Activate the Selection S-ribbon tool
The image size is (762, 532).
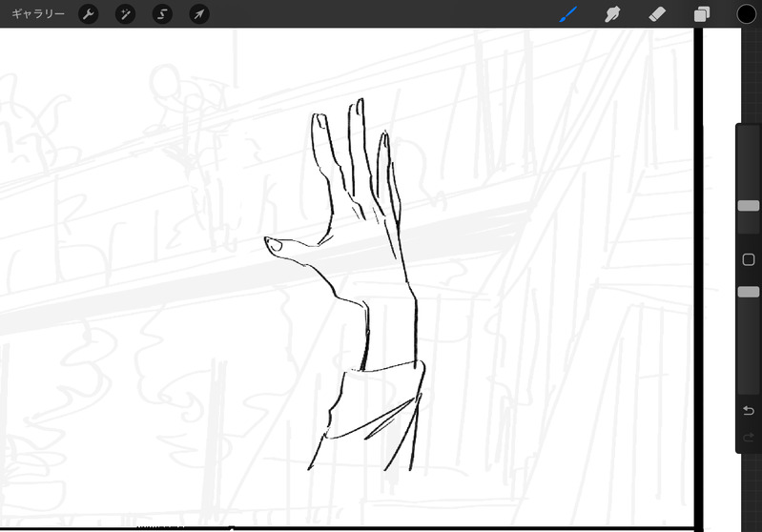tap(162, 14)
